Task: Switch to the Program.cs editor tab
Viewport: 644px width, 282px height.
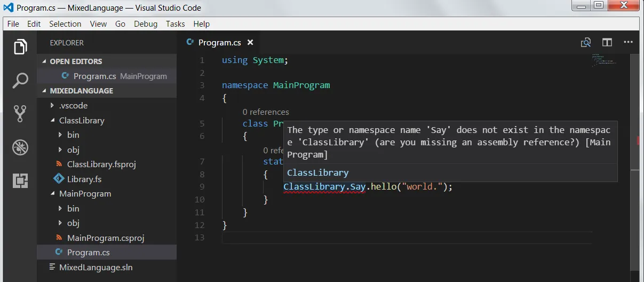Action: pyautogui.click(x=220, y=43)
